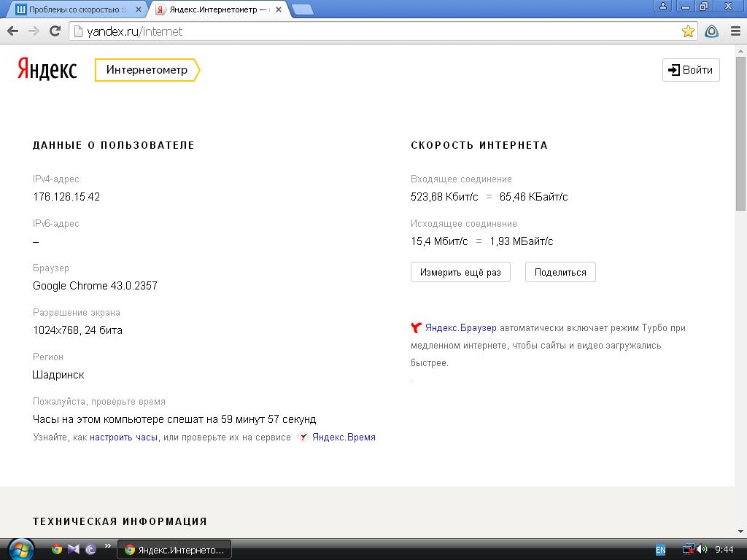Image resolution: width=747 pixels, height=560 pixels.
Task: Click the outgoing speed 15,4 Мбит/с
Action: (439, 241)
